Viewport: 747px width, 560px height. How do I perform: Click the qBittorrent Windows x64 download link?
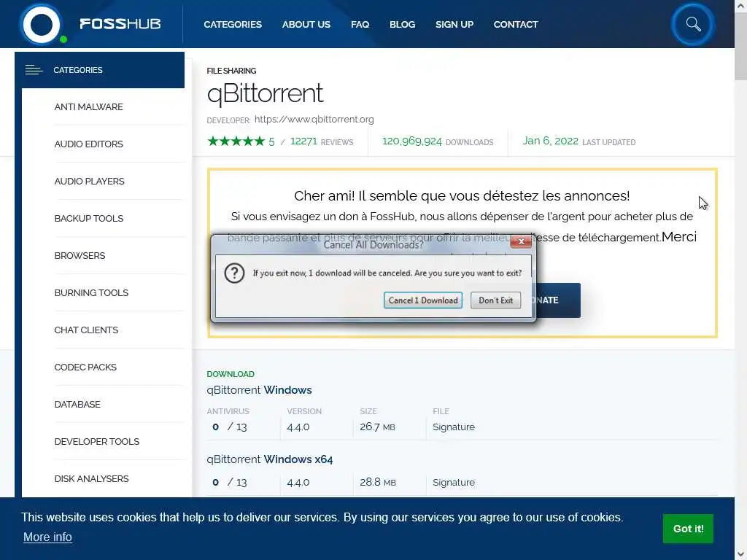(x=270, y=459)
